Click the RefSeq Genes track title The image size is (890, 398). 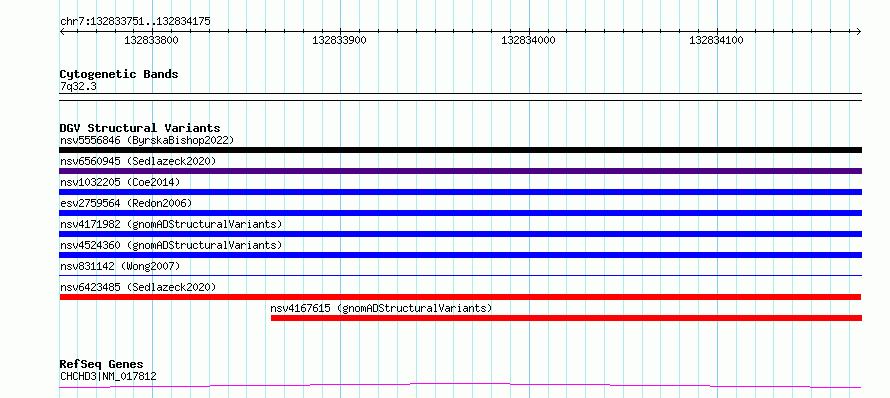coord(101,365)
